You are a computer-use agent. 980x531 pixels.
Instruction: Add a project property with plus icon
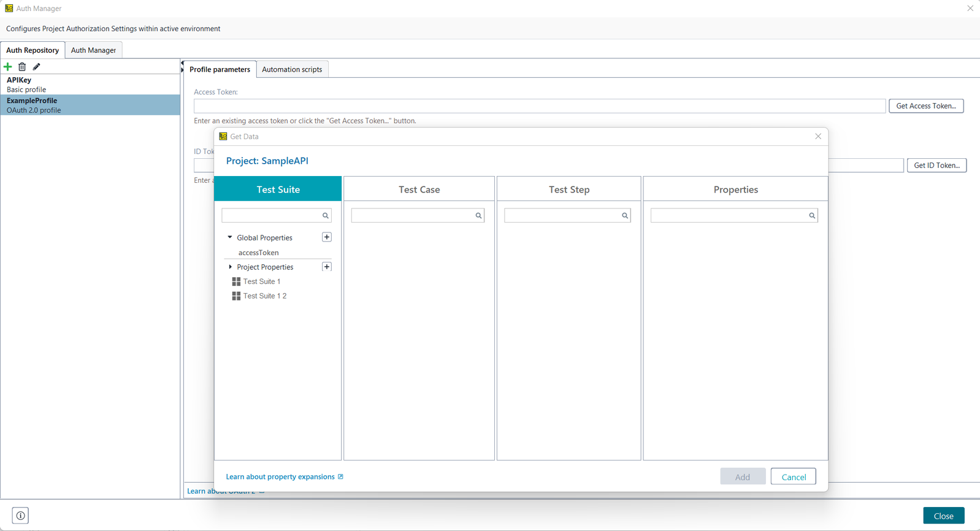(x=327, y=267)
